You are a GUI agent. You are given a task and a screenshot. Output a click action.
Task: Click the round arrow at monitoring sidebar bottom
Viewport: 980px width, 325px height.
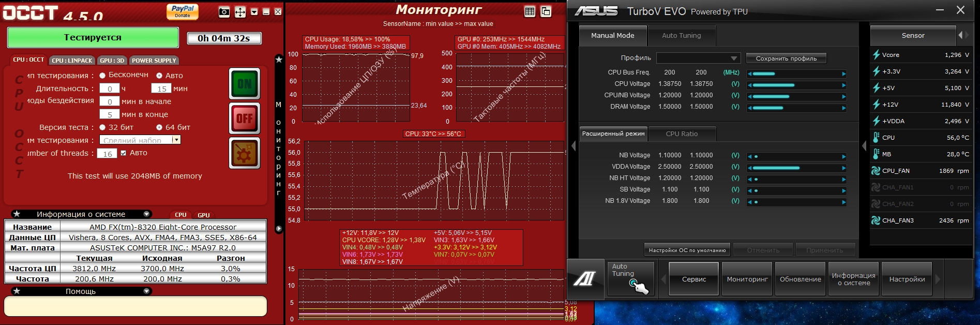279,228
